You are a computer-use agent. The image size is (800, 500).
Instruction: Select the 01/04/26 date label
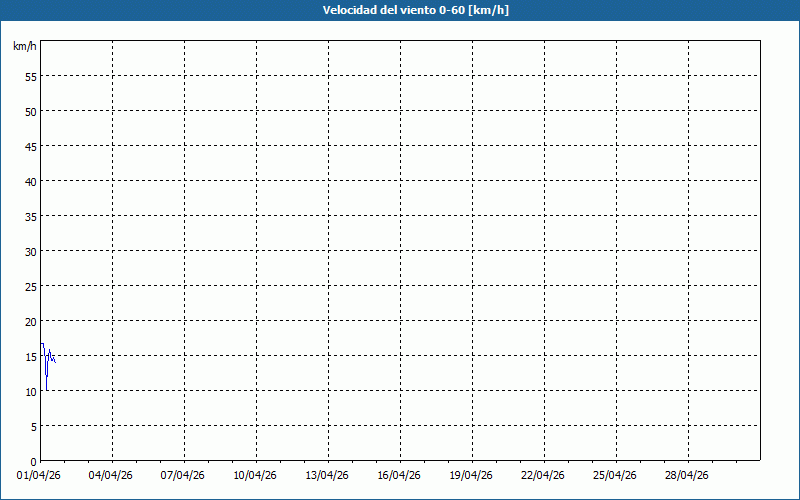pos(40,475)
